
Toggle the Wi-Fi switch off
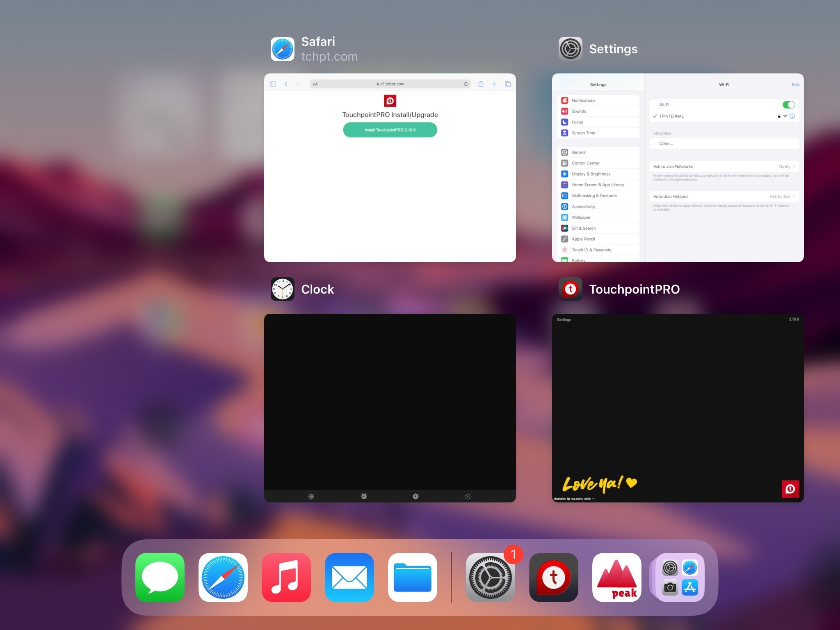[x=788, y=105]
